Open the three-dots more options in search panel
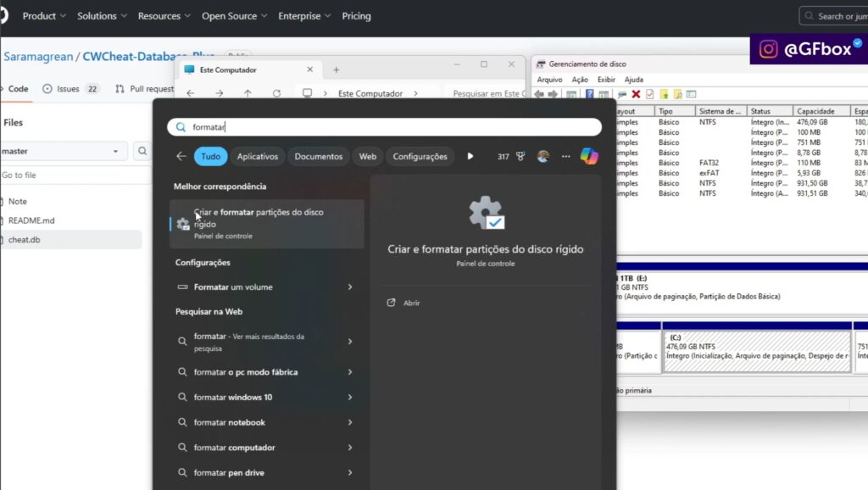Image resolution: width=868 pixels, height=490 pixels. point(565,156)
